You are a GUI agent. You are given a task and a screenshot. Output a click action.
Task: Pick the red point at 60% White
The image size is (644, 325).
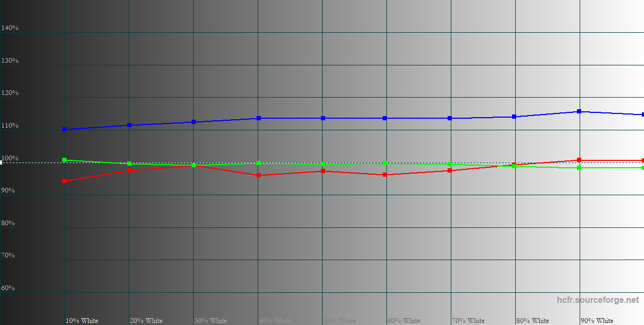385,175
